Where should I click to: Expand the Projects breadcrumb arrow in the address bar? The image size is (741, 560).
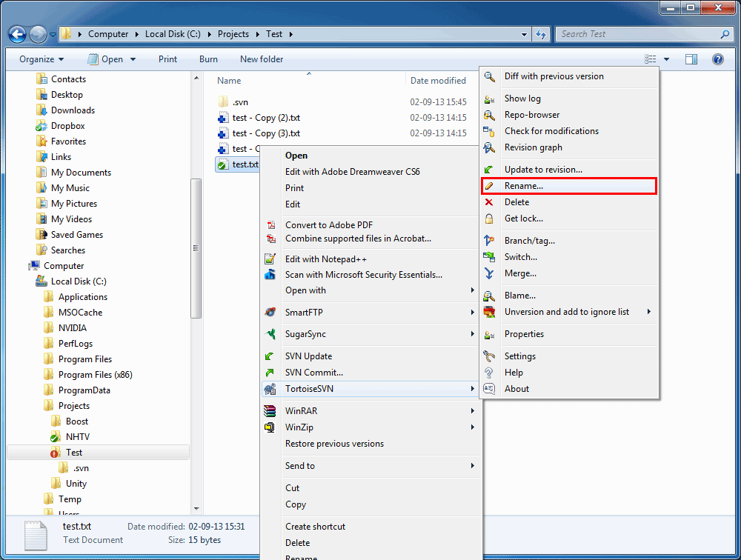point(258,34)
